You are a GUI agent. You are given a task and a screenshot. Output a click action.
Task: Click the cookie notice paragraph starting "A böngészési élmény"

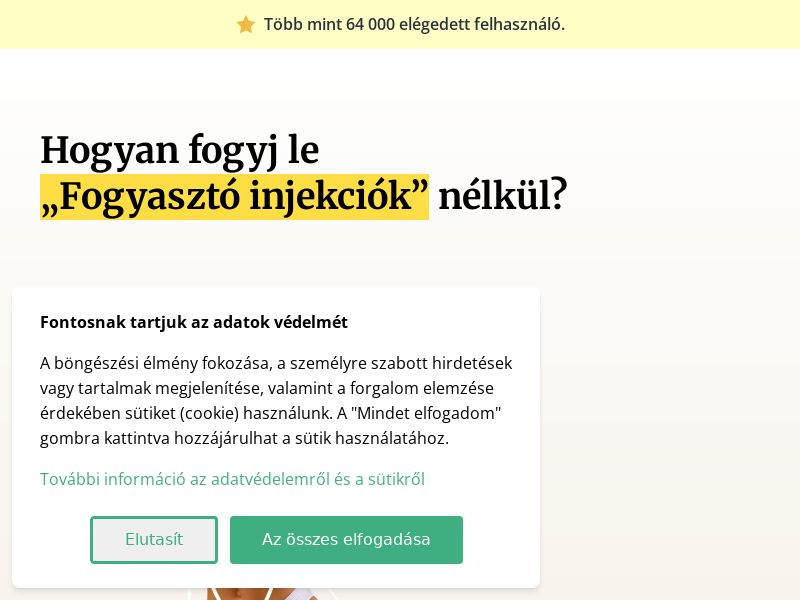coord(276,400)
